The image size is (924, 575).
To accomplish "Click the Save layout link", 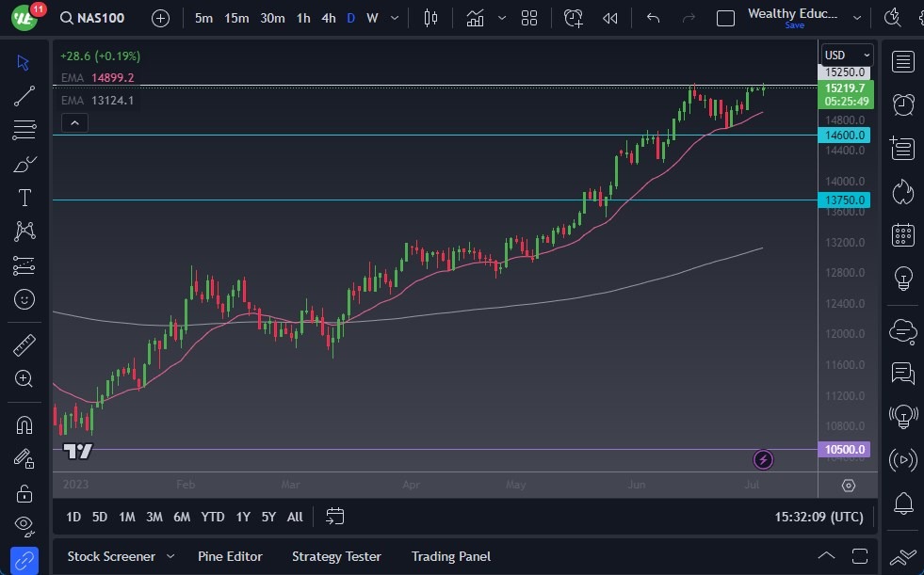I will (794, 25).
